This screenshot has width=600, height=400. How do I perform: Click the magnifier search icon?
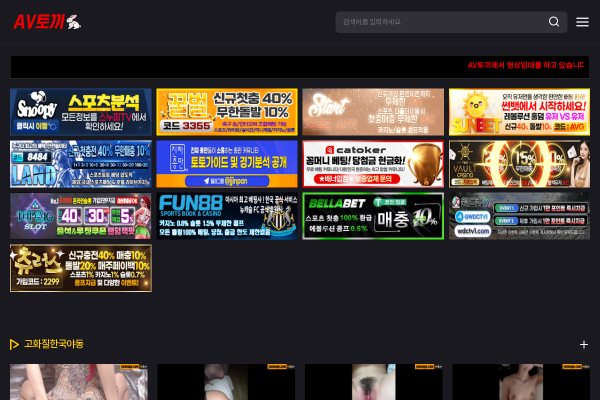point(554,22)
